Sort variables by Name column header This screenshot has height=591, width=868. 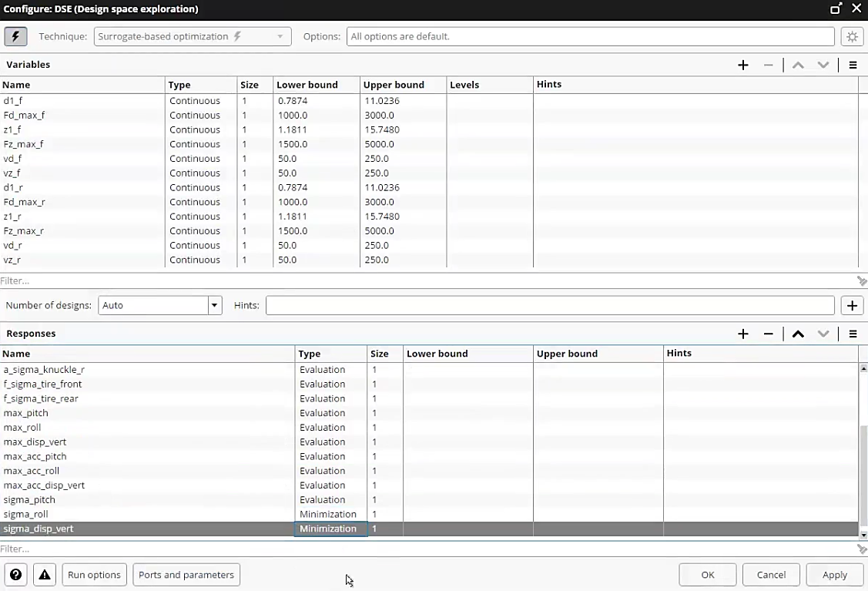tap(82, 85)
